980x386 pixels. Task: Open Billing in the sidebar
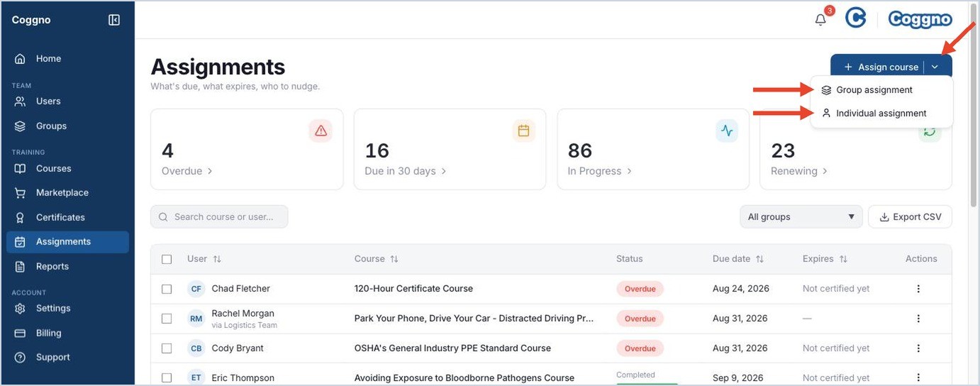pyautogui.click(x=67, y=333)
